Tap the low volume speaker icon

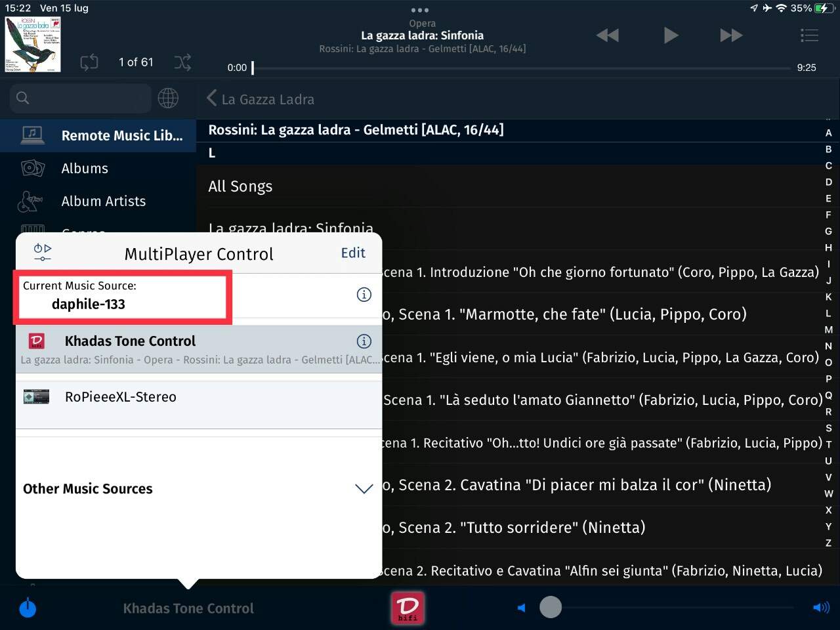[522, 608]
